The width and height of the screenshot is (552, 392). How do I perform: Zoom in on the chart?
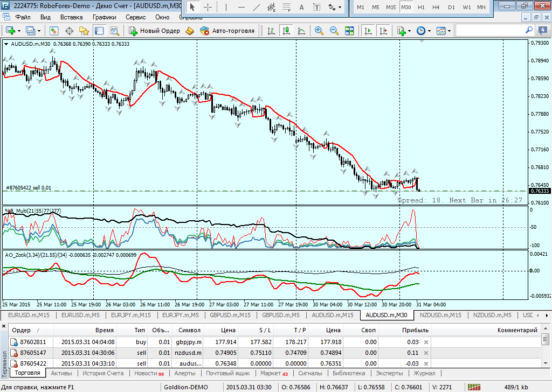pos(319,31)
